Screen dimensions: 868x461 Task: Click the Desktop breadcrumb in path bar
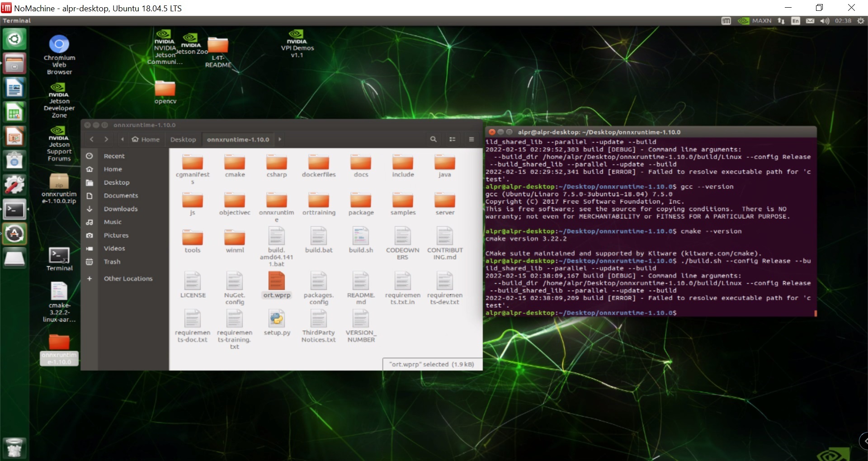[183, 139]
